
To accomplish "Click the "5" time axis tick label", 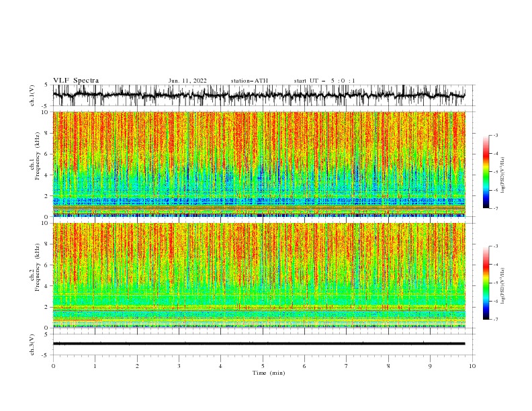I will pyautogui.click(x=263, y=366).
